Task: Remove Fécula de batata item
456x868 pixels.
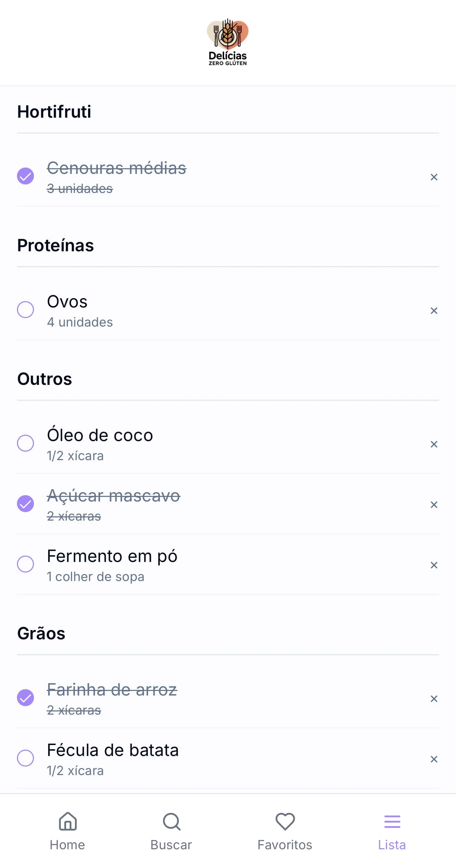Action: tap(434, 759)
